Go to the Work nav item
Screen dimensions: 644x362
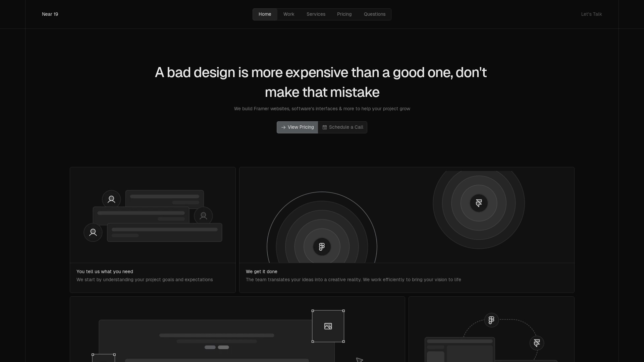click(288, 14)
